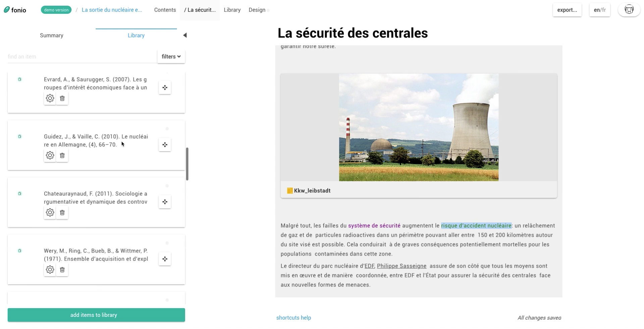
Task: Toggle selection dot on the Guidez card
Action: 167,129
